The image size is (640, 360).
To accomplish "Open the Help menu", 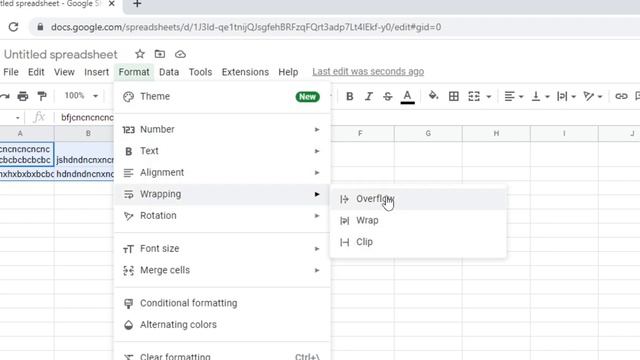I will (288, 72).
